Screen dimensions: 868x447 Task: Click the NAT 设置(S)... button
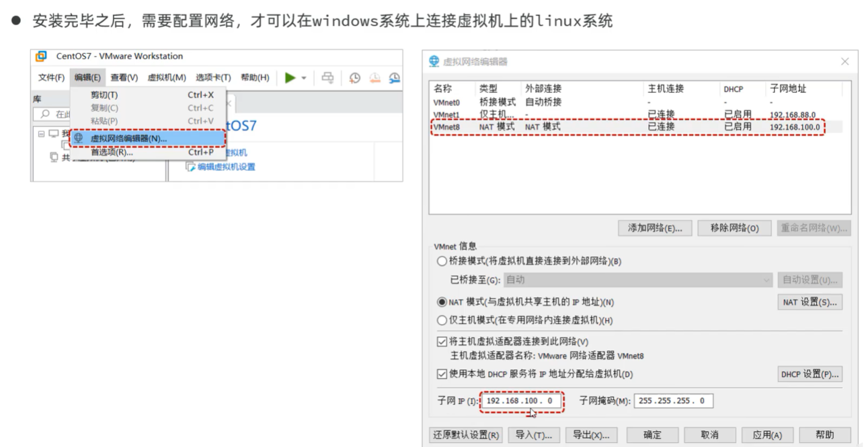pyautogui.click(x=810, y=302)
